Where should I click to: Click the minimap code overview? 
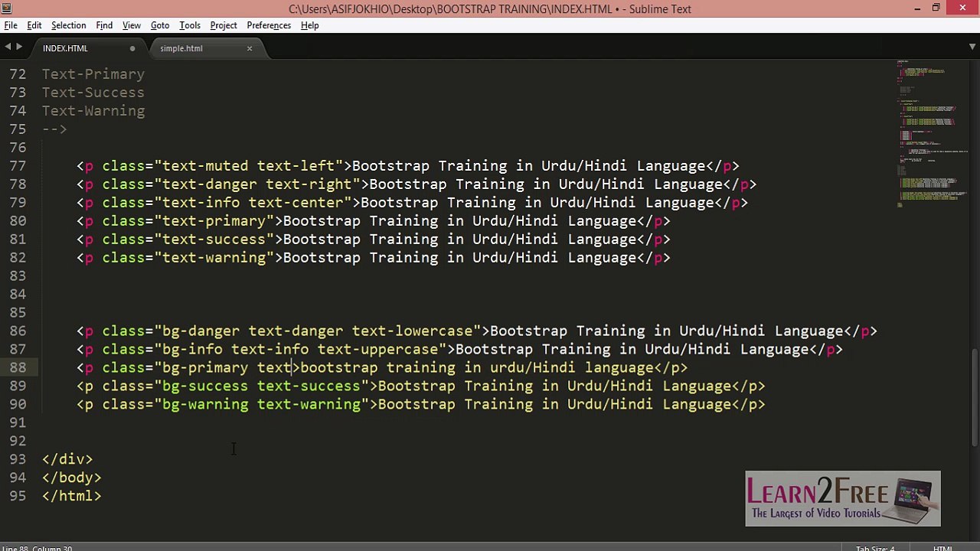[932, 134]
